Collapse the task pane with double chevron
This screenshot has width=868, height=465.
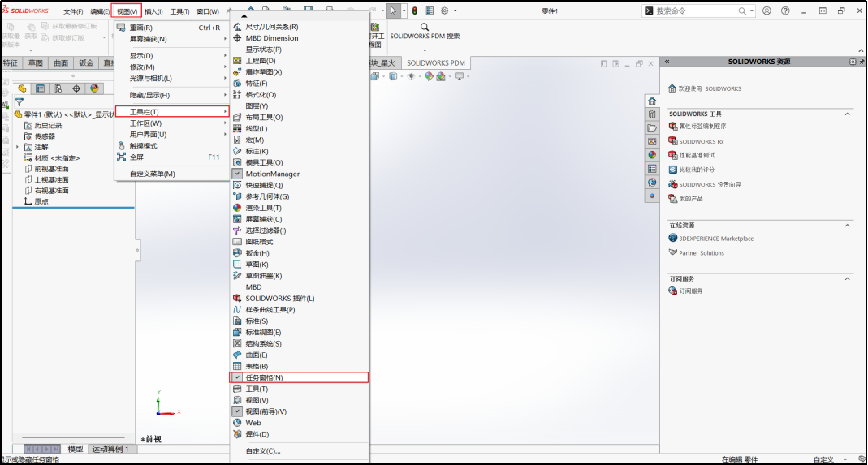click(667, 62)
